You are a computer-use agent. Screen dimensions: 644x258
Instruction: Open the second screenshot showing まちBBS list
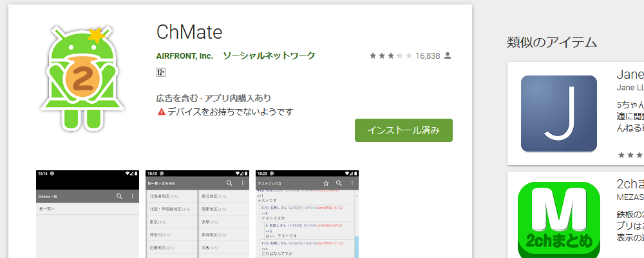point(197,213)
